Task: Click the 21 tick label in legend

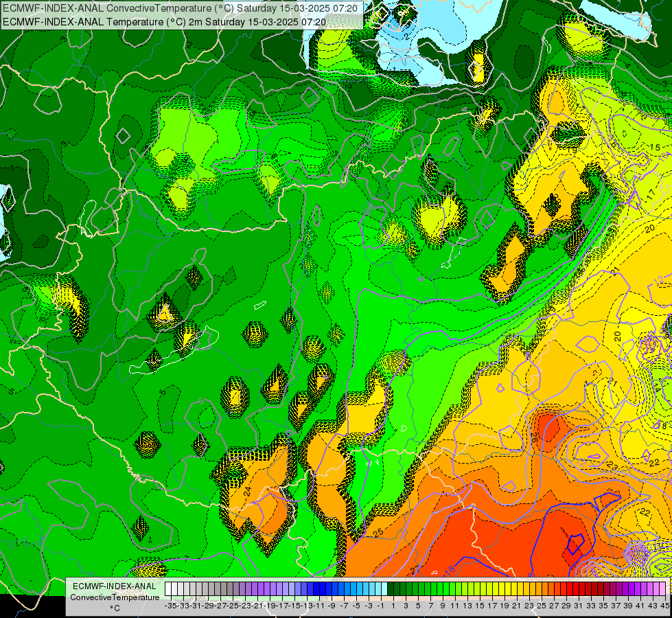Action: click(517, 606)
